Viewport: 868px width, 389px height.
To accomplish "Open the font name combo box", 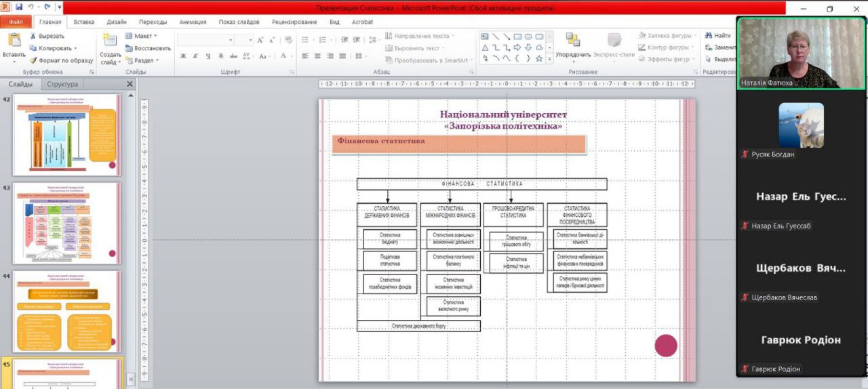I will (205, 41).
